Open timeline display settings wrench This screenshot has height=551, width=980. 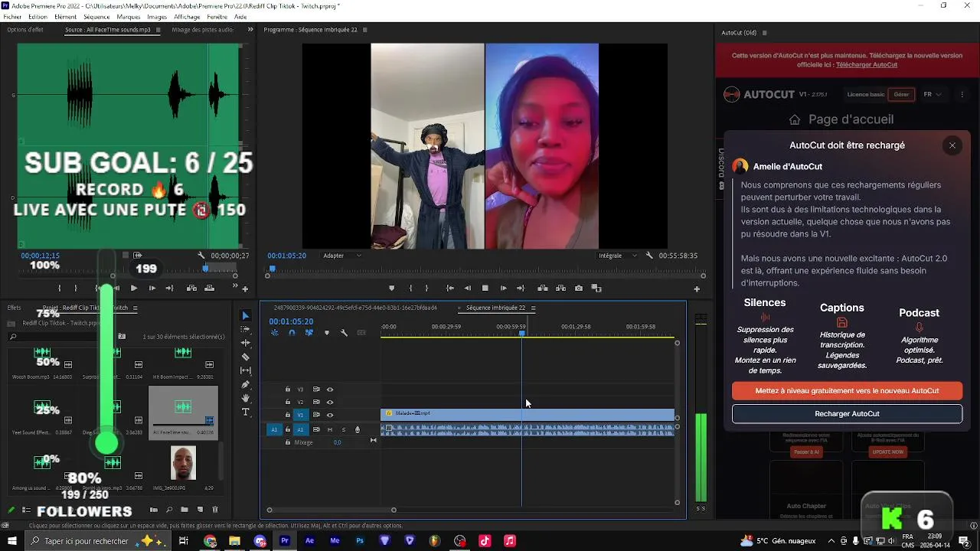pos(344,333)
